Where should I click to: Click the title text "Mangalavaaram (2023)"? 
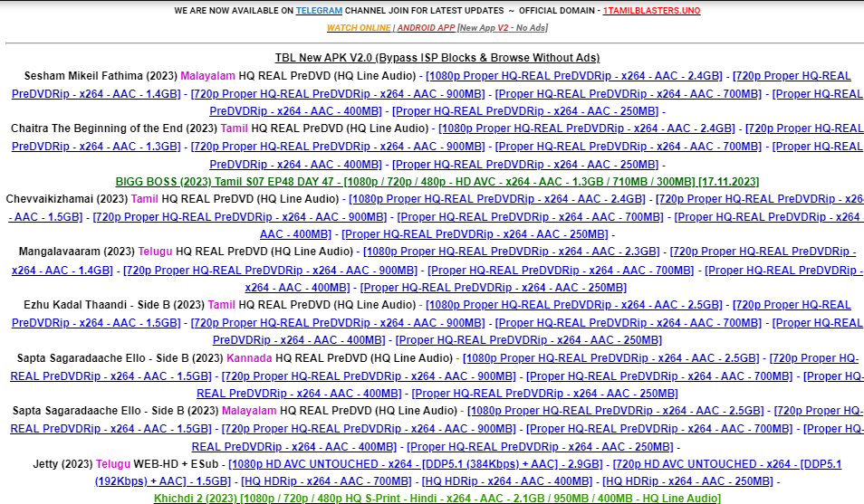(x=77, y=252)
